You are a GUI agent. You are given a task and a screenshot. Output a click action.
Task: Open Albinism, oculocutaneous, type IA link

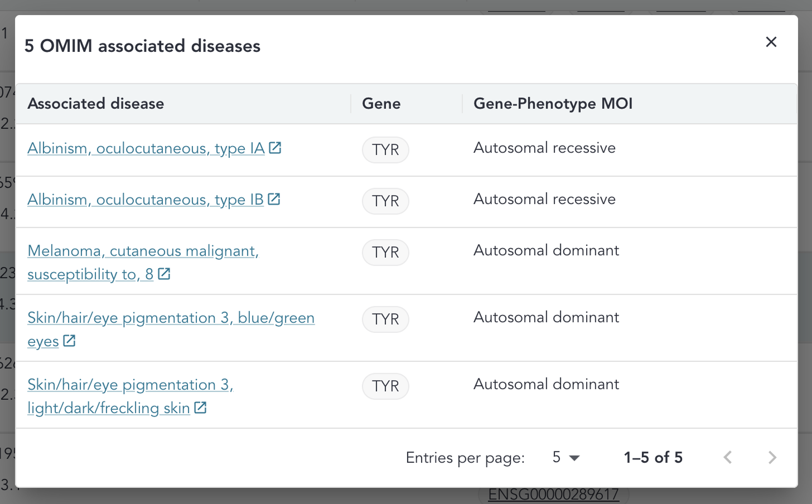pos(146,148)
